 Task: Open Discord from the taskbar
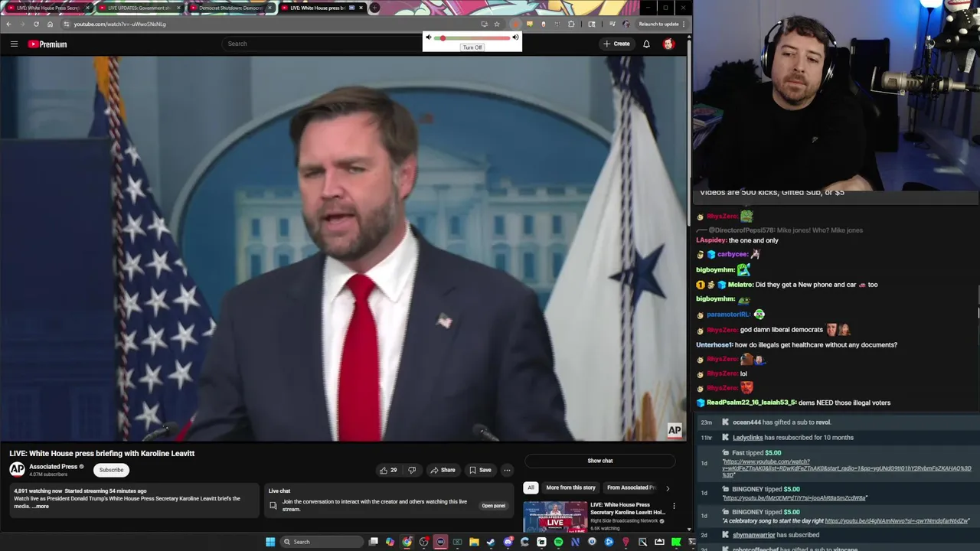[508, 542]
